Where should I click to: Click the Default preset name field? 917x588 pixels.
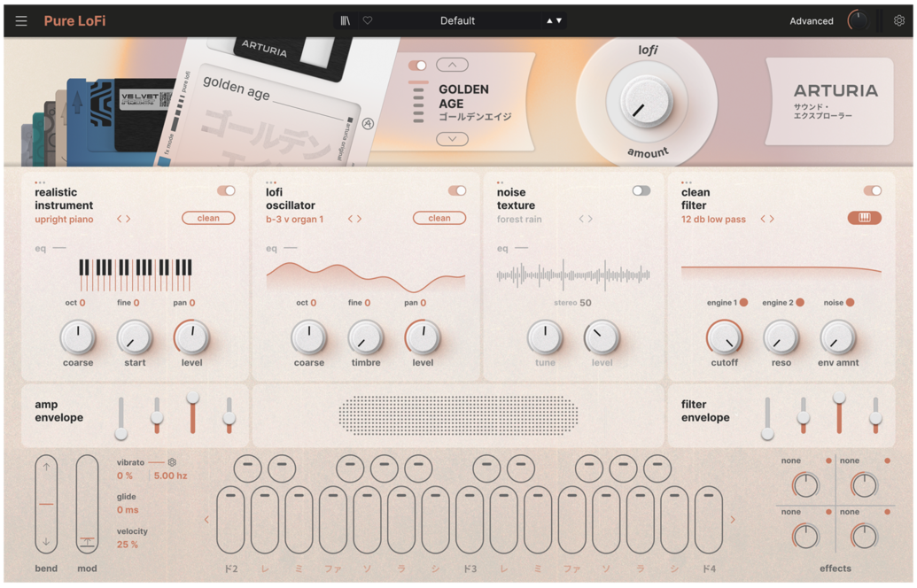pos(457,20)
